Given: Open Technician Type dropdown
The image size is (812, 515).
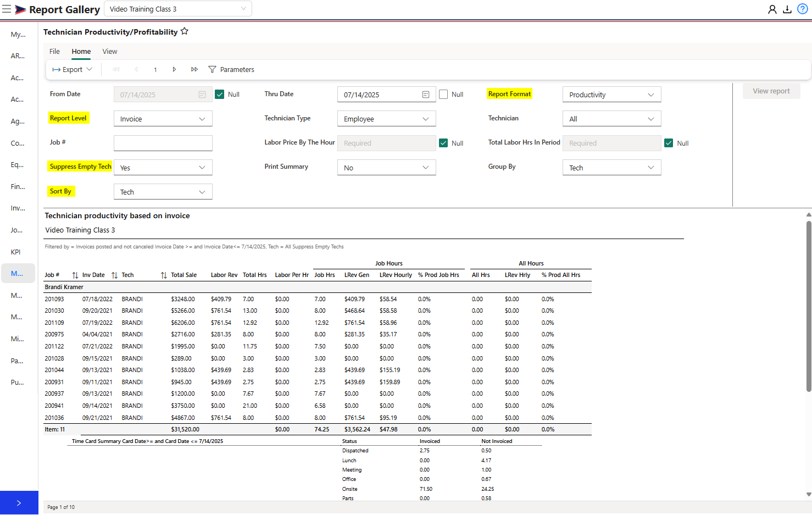Looking at the screenshot, I should coord(387,119).
